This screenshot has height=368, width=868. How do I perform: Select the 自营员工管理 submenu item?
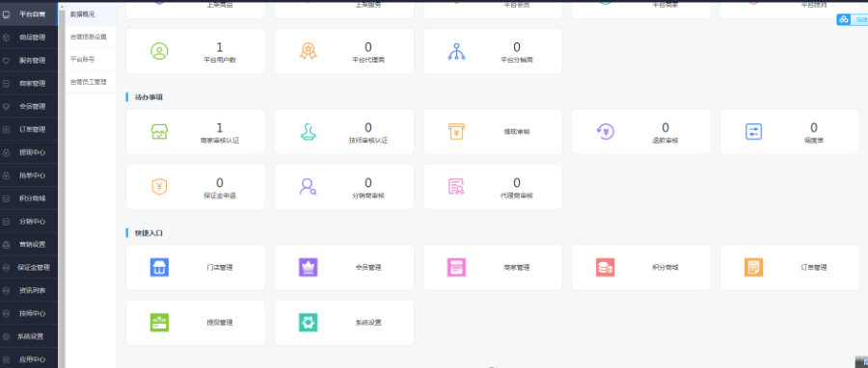(x=91, y=82)
